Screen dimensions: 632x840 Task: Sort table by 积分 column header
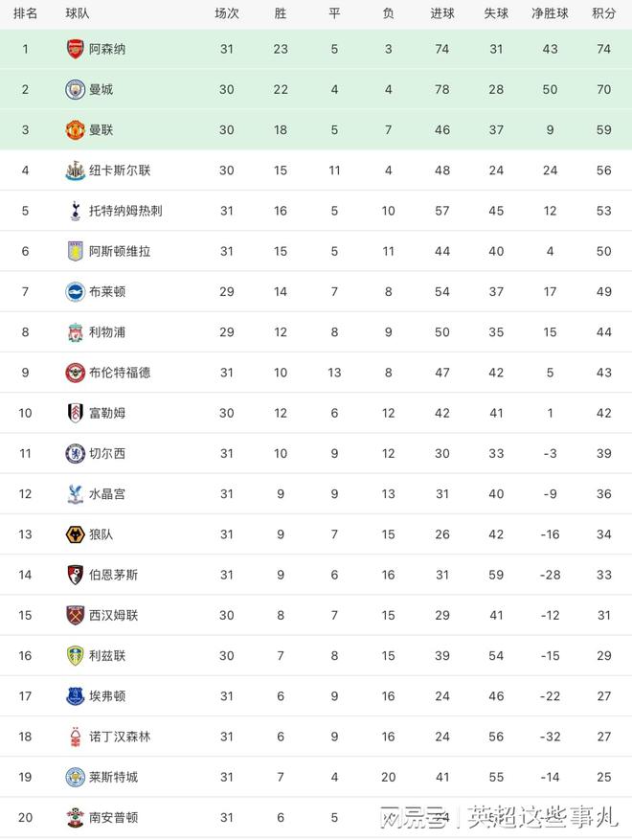pyautogui.click(x=603, y=13)
